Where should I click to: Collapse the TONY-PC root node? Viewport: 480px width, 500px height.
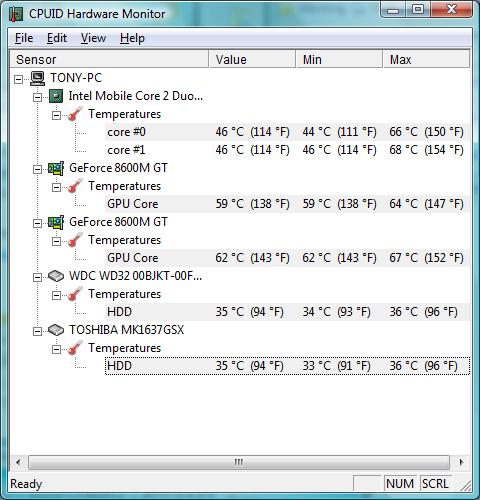pos(19,79)
